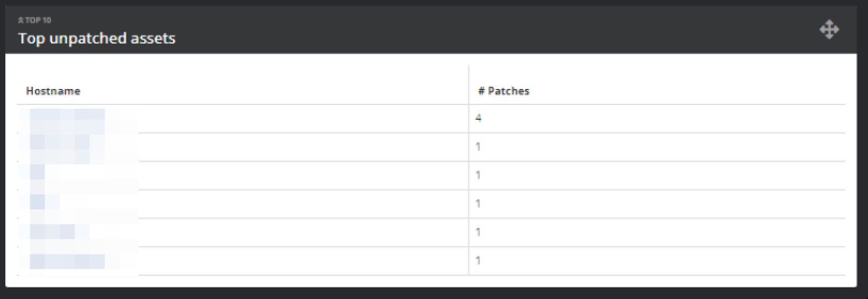This screenshot has height=299, width=868.
Task: Click the TOP 10 label text
Action: tap(38, 21)
